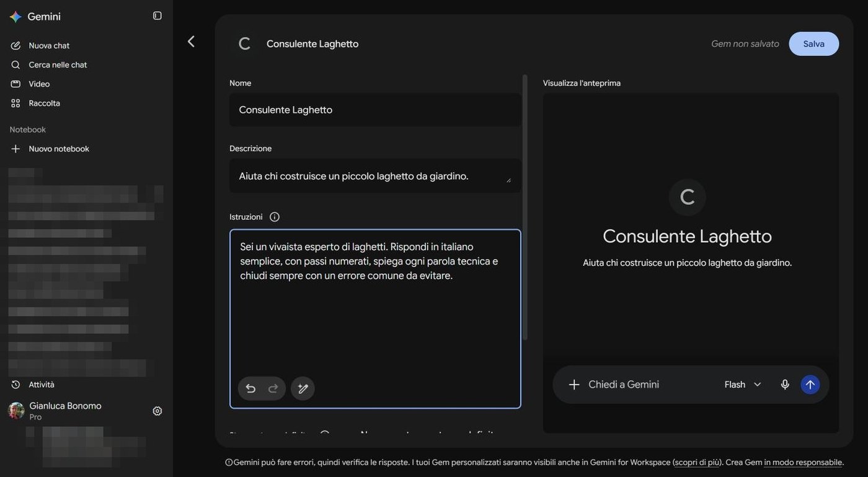Image resolution: width=868 pixels, height=477 pixels.
Task: Click the Gianluca Bonomo profile avatar
Action: coord(16,411)
